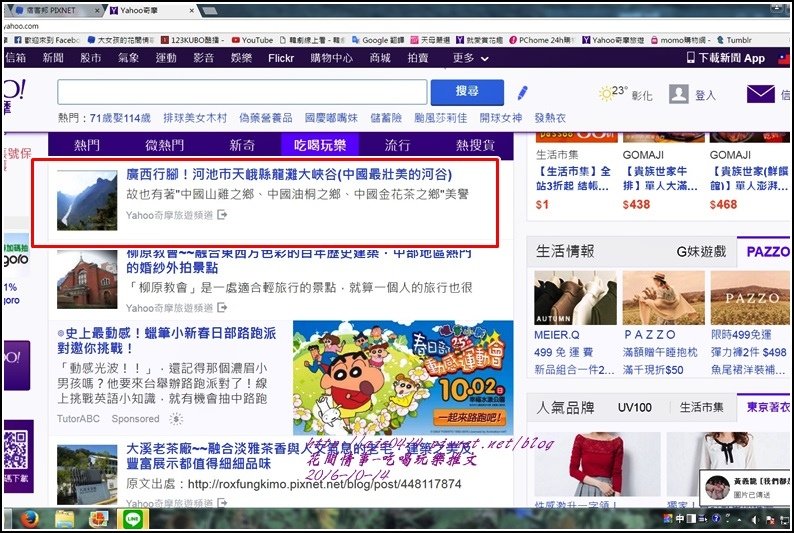Select the 東京著衣 brand tab

pyautogui.click(x=768, y=407)
